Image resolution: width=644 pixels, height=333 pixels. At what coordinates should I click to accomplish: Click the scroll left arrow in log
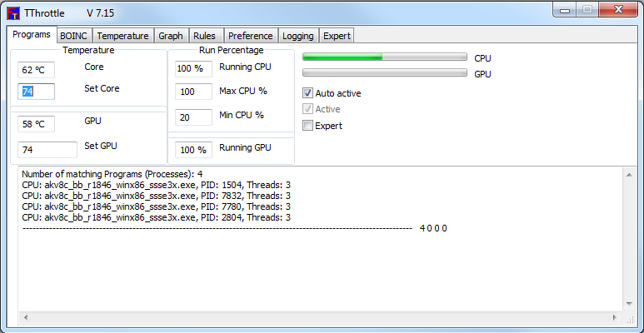(x=26, y=317)
